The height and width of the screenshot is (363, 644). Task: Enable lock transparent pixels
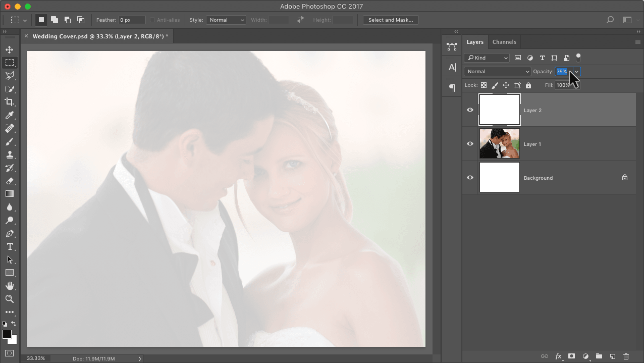(484, 85)
